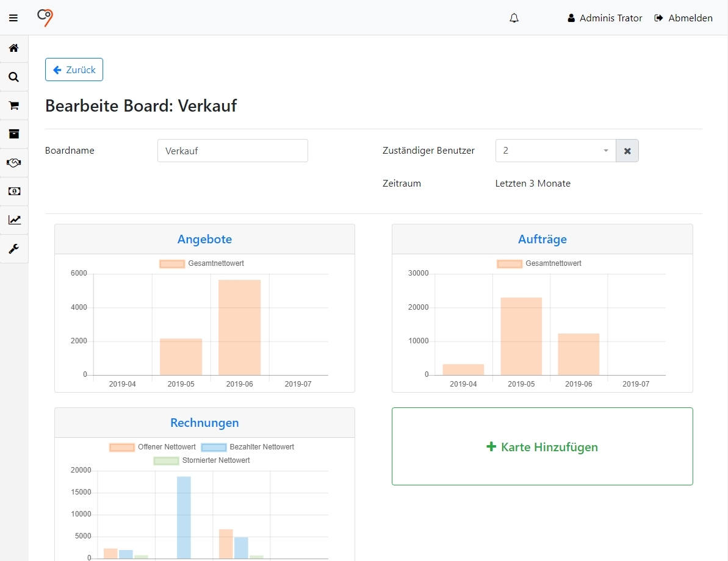Click the home icon in sidebar
The image size is (728, 561).
13,48
